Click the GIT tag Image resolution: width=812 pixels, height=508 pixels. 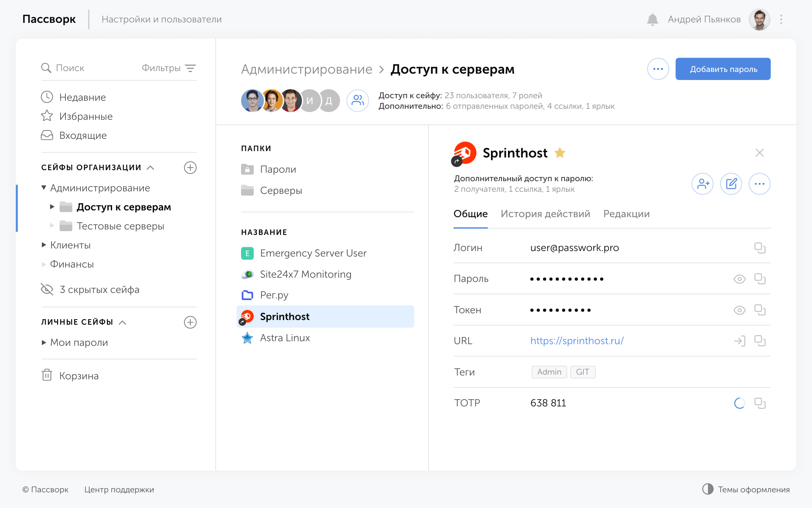[x=582, y=372]
